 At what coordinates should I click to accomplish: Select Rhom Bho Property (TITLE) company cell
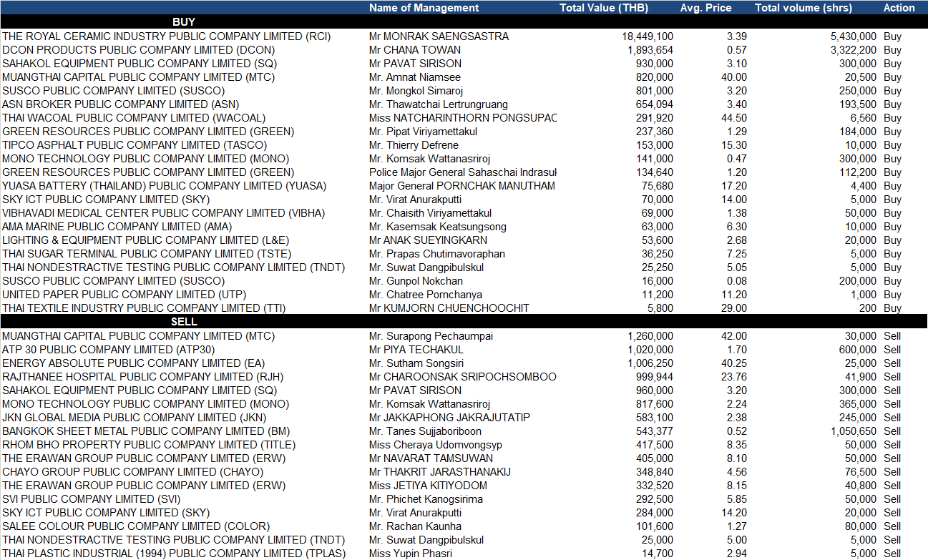tap(148, 444)
